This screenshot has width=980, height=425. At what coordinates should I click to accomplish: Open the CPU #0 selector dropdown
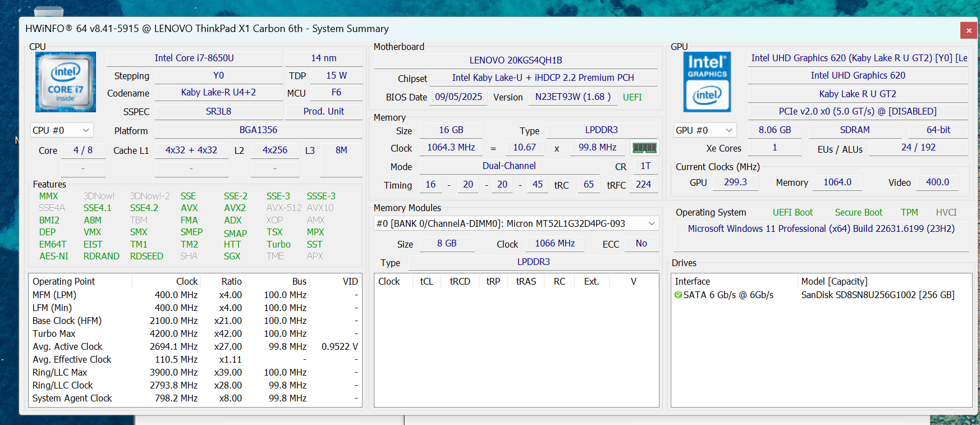pyautogui.click(x=62, y=130)
